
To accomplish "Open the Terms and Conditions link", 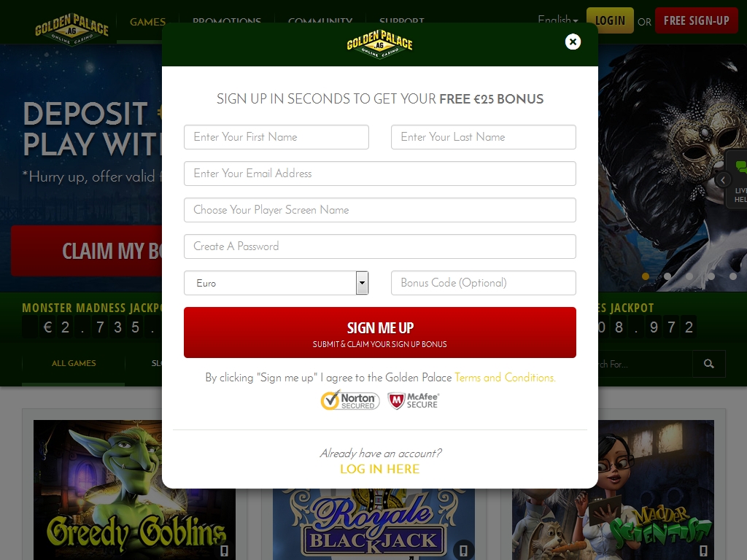I will click(505, 378).
